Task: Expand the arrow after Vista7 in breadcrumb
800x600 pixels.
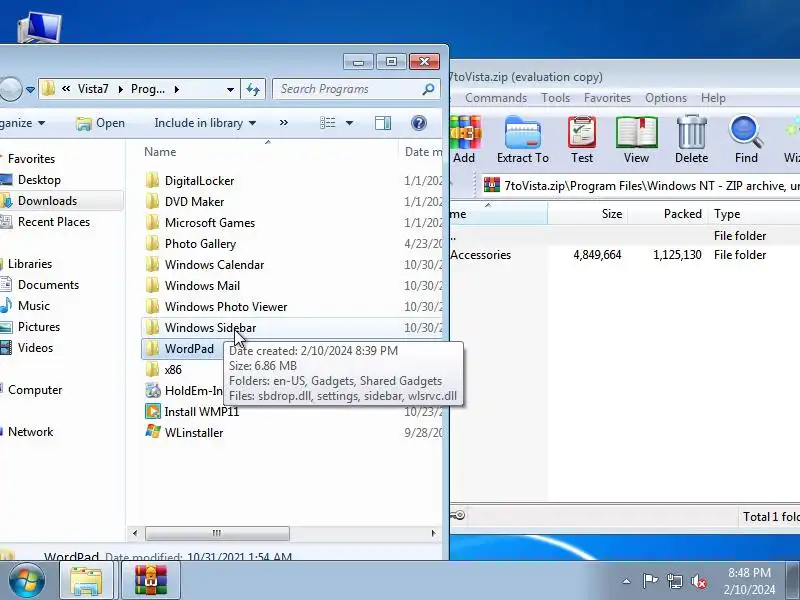Action: click(120, 89)
